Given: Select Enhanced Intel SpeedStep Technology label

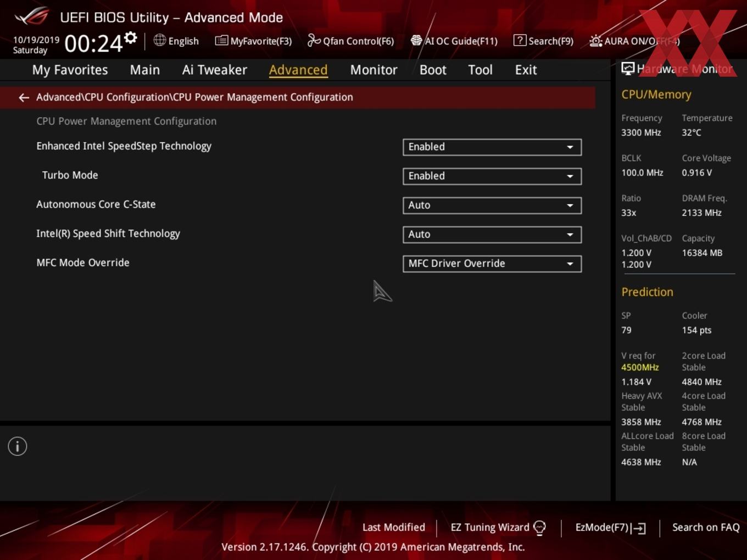Looking at the screenshot, I should pyautogui.click(x=124, y=146).
